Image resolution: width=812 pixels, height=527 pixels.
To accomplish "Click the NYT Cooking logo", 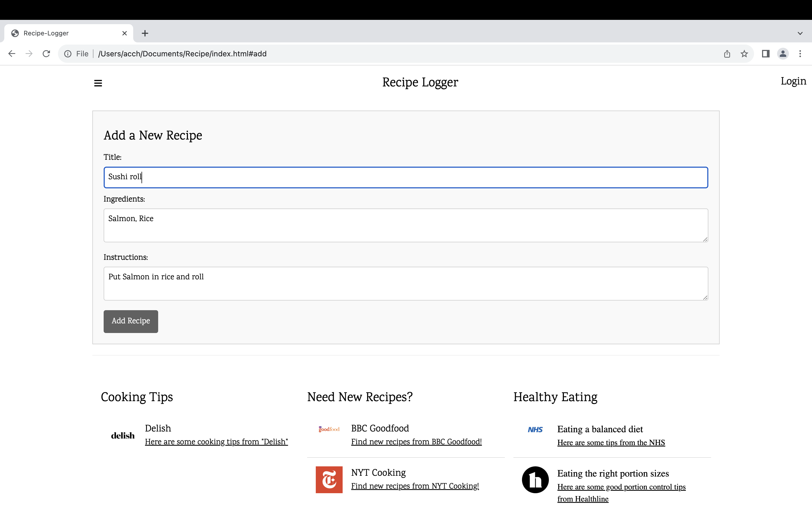I will click(x=329, y=480).
